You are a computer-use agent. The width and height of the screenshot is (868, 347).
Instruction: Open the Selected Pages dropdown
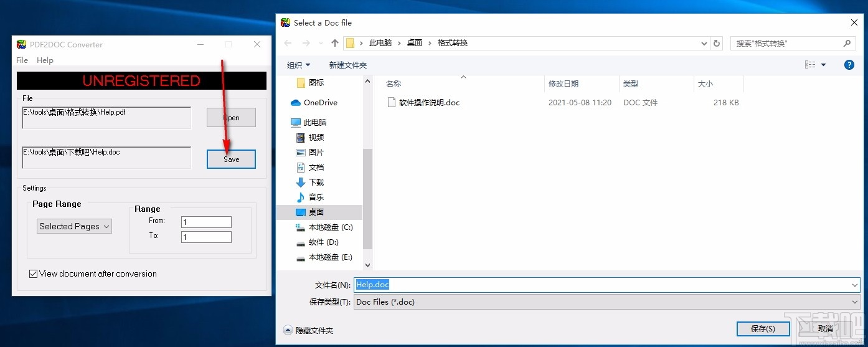coord(74,226)
